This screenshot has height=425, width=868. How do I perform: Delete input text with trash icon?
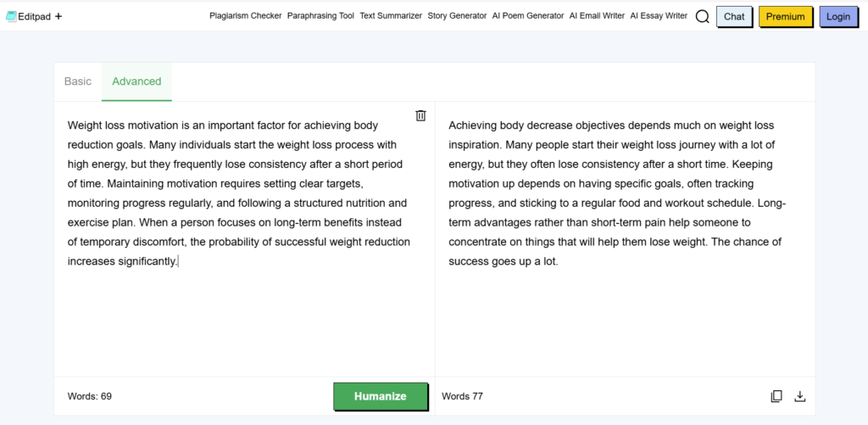pyautogui.click(x=420, y=115)
